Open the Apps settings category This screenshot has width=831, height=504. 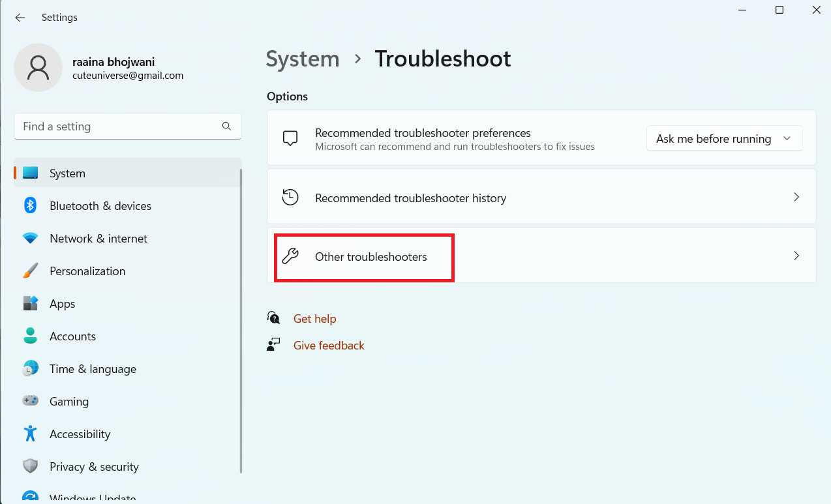coord(63,304)
